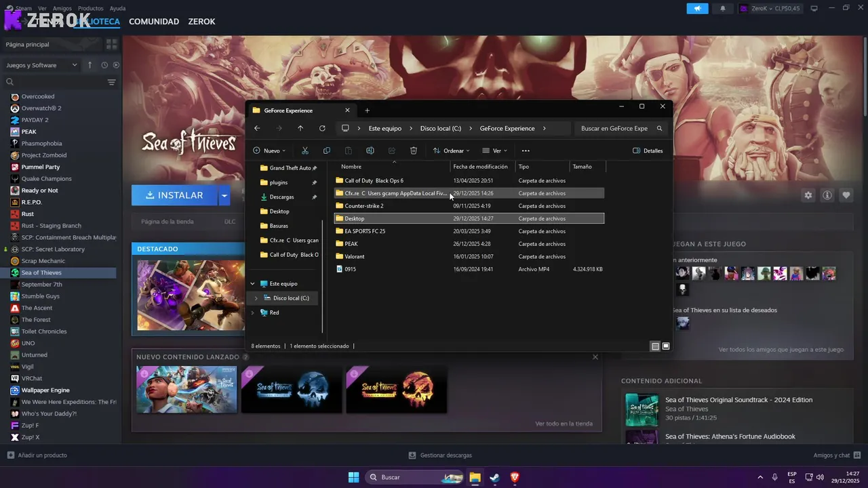The image size is (868, 488).
Task: Go to COMUNIDAD tab in Steam
Action: coord(154,22)
